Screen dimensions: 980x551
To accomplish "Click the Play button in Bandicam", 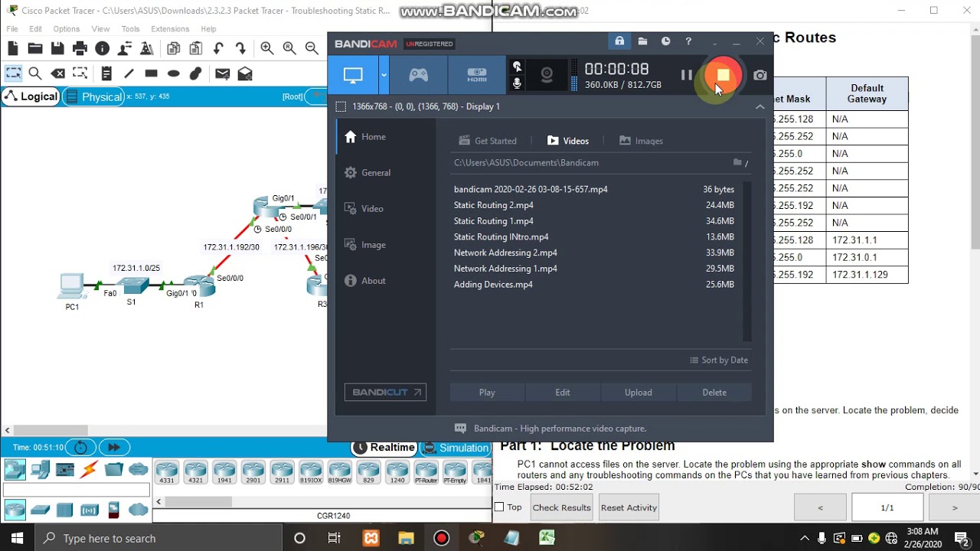I will [487, 392].
